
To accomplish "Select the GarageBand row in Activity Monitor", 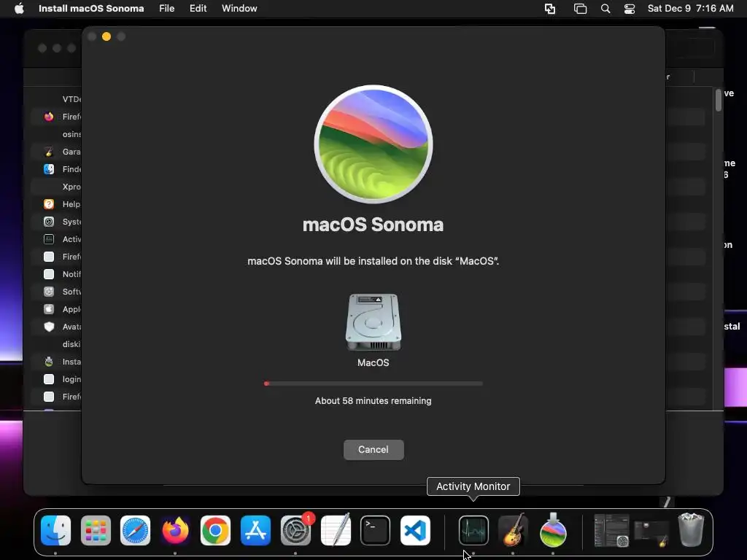I will point(56,152).
